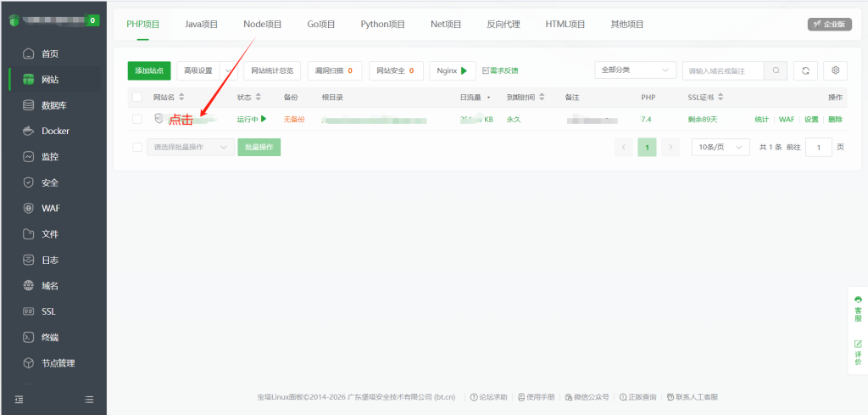The image size is (868, 415).
Task: Click the shield icon beside site name
Action: click(x=159, y=118)
